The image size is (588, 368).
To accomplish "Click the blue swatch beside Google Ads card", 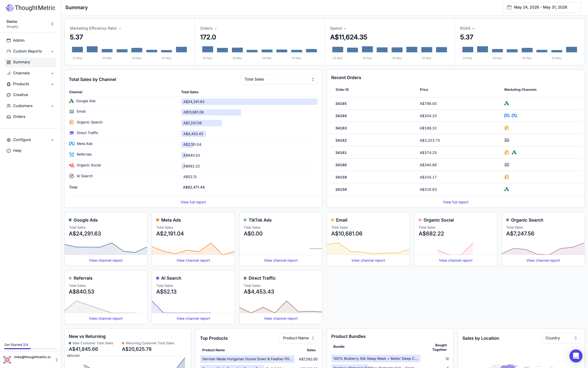I will pyautogui.click(x=70, y=220).
